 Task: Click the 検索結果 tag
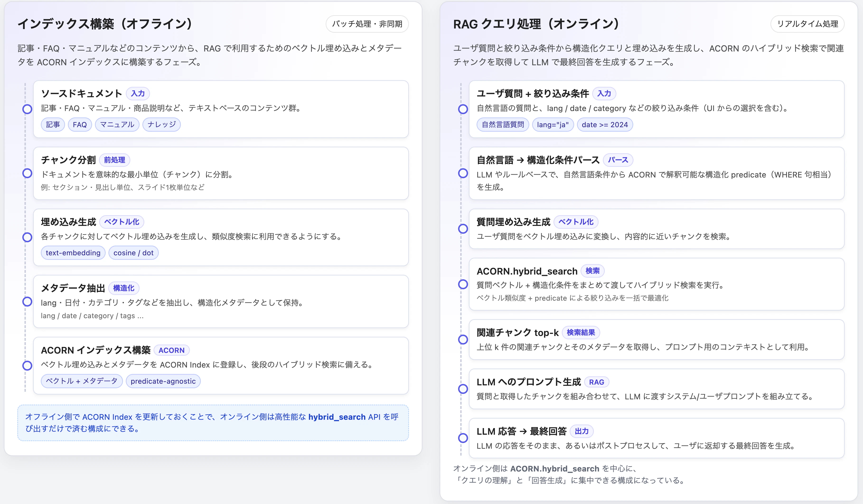click(x=581, y=332)
